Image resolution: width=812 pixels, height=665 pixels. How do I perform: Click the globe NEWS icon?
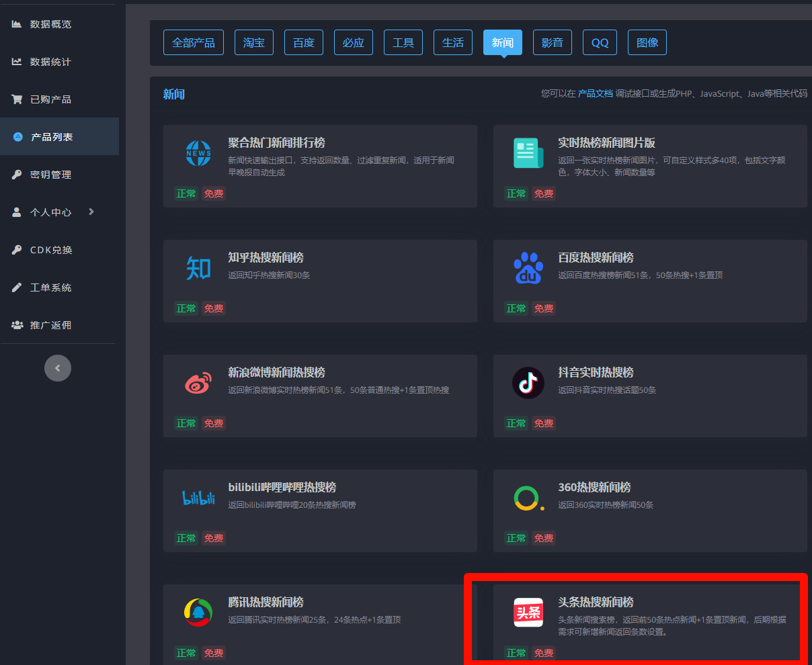(x=198, y=153)
